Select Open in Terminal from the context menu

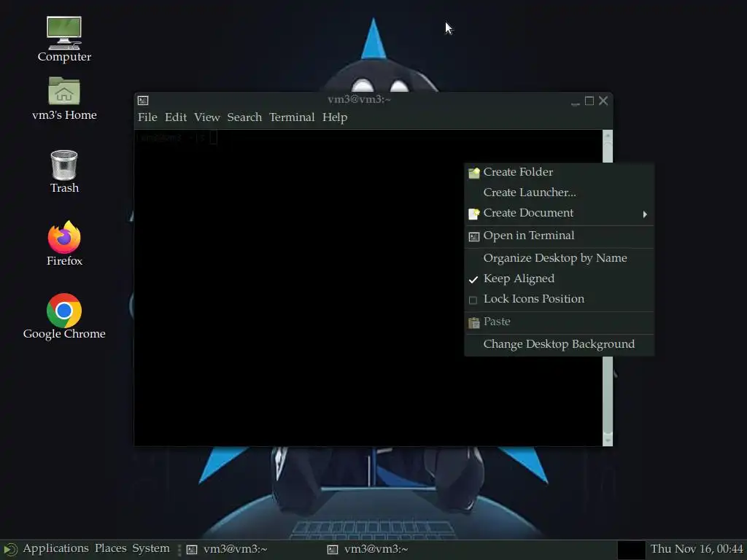click(559, 236)
